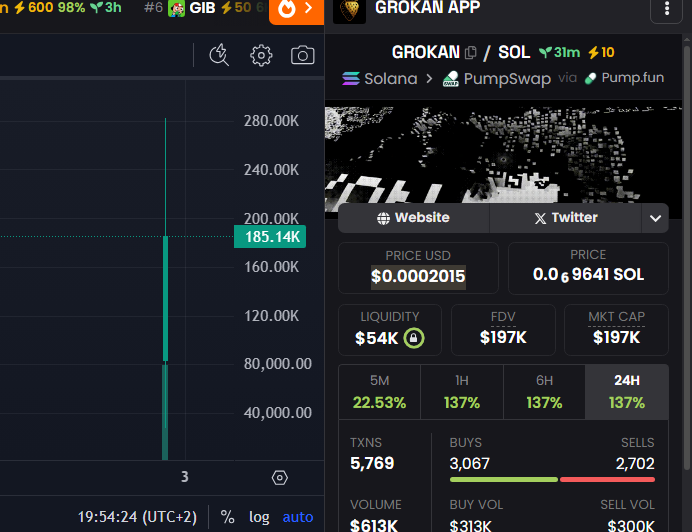Open the token Twitter link
Viewport: 692px width, 532px height.
(x=565, y=218)
